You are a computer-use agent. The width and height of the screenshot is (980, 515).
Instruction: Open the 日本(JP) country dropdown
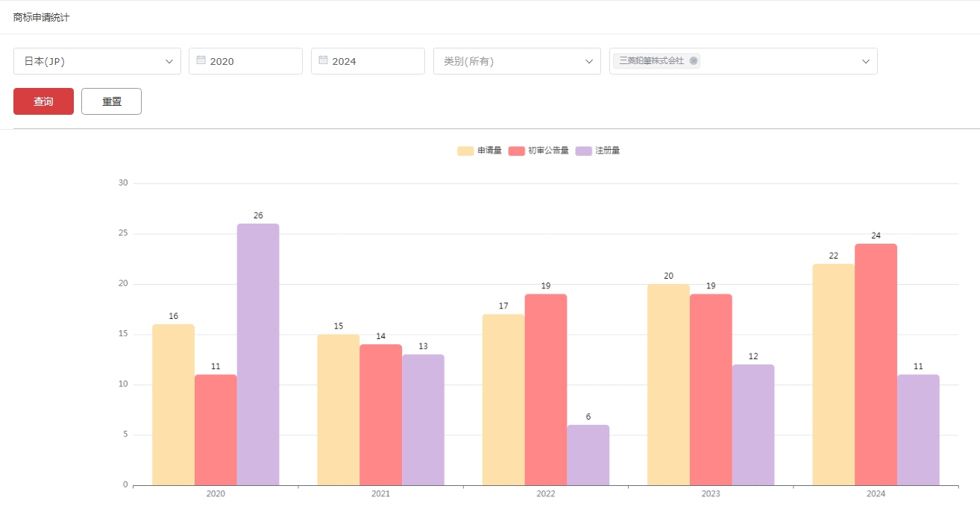coord(97,61)
